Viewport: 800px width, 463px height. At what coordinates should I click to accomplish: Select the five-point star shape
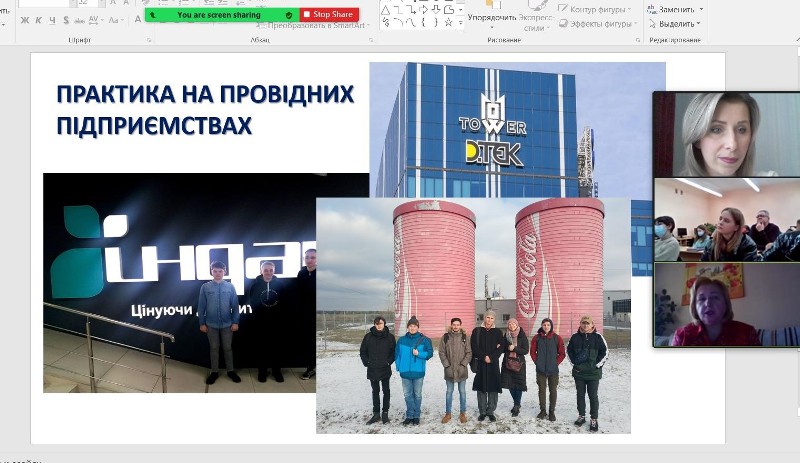coord(448,22)
